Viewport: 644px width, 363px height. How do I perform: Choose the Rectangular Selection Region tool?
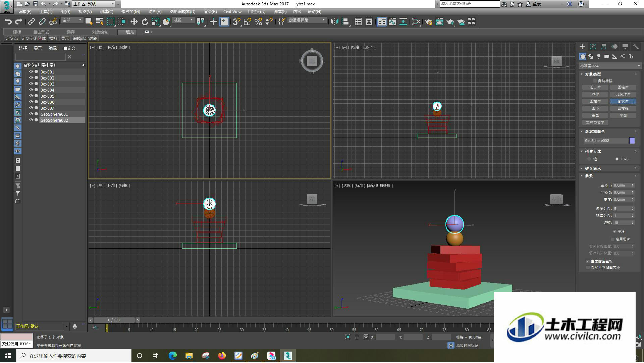[x=110, y=22]
